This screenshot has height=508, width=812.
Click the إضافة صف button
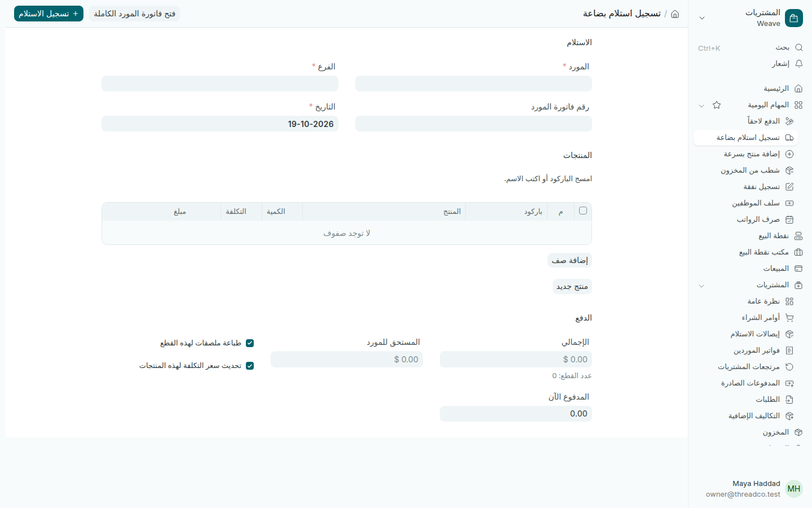coord(570,260)
